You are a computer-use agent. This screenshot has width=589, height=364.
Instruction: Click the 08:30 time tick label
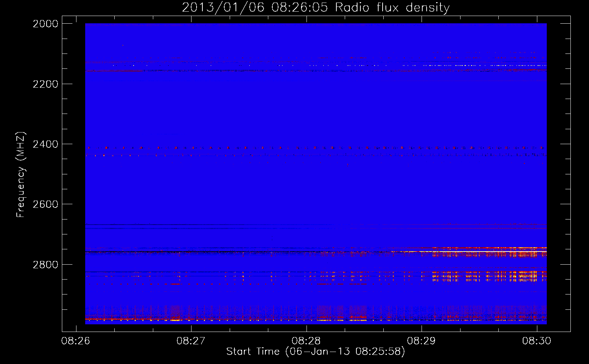(537, 341)
